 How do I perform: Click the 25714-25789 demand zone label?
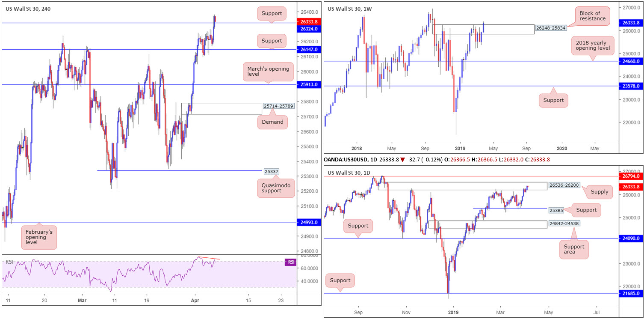(278, 106)
